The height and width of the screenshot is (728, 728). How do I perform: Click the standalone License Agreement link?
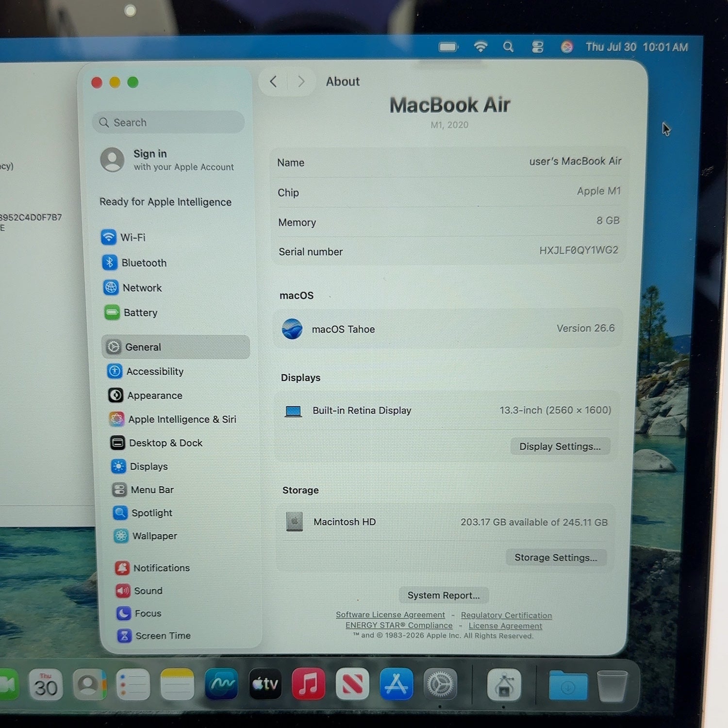click(505, 626)
